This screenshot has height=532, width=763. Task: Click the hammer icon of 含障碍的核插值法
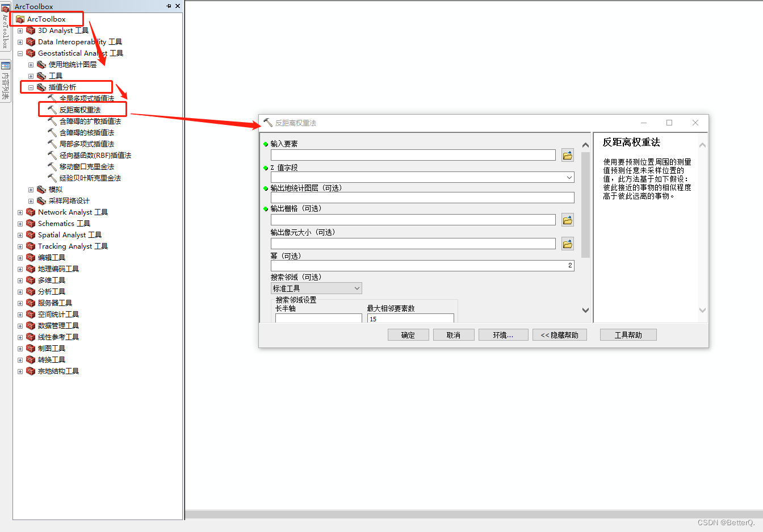52,133
